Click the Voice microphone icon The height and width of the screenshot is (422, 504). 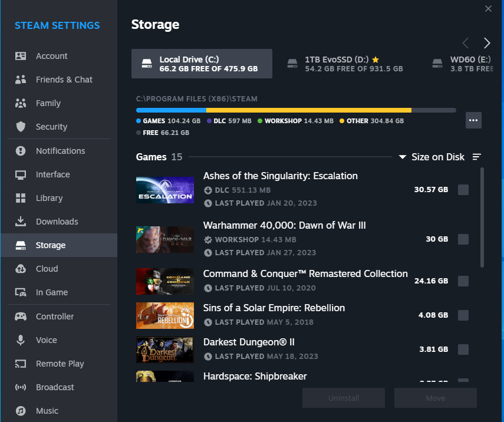click(x=21, y=340)
